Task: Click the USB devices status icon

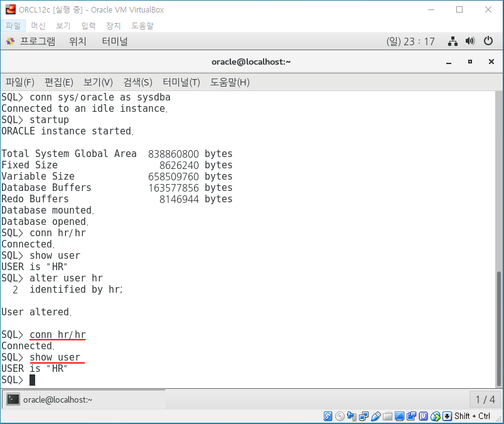Action: pyautogui.click(x=375, y=416)
